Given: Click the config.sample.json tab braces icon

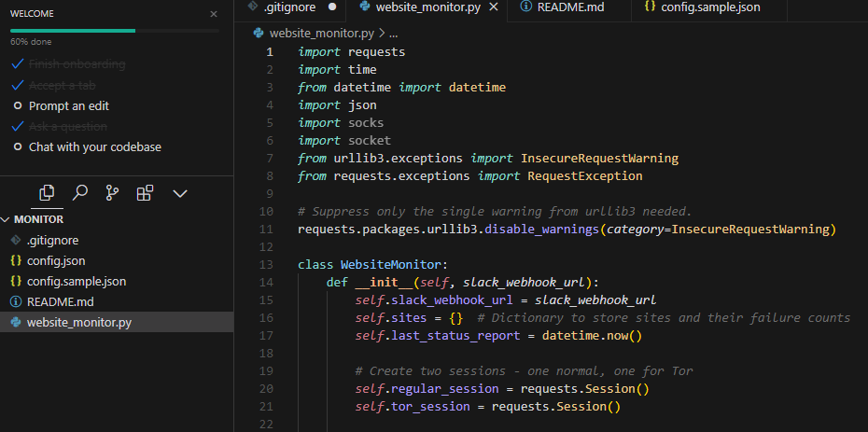Looking at the screenshot, I should pyautogui.click(x=650, y=7).
